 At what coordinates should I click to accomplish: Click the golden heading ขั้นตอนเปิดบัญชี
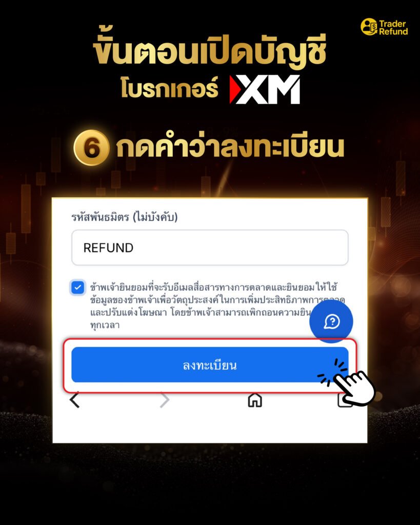click(209, 51)
